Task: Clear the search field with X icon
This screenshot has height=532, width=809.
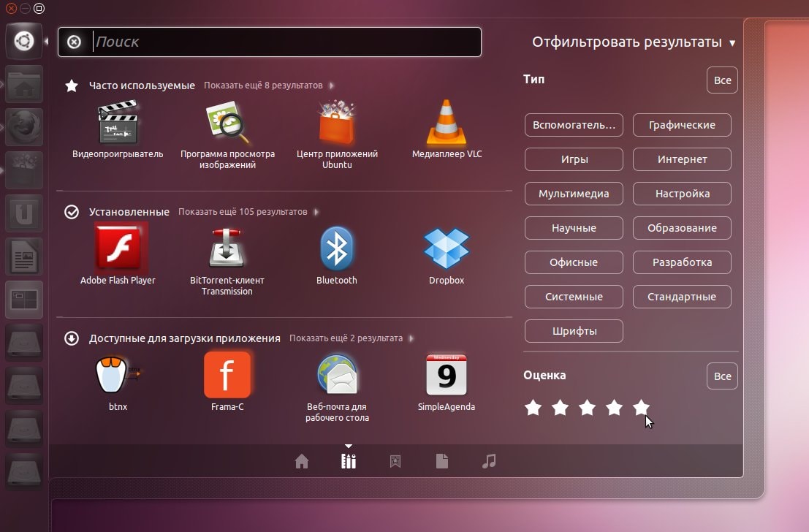Action: [x=75, y=42]
